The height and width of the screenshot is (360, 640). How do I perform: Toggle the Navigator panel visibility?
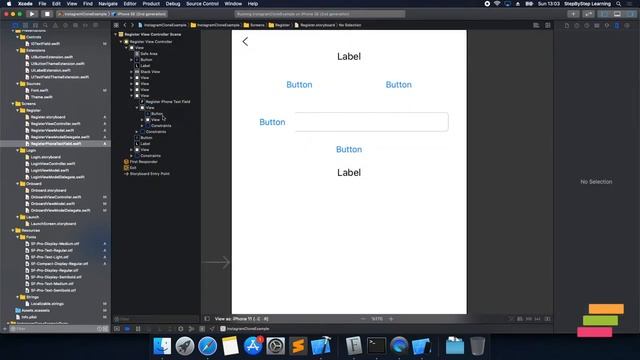point(604,14)
